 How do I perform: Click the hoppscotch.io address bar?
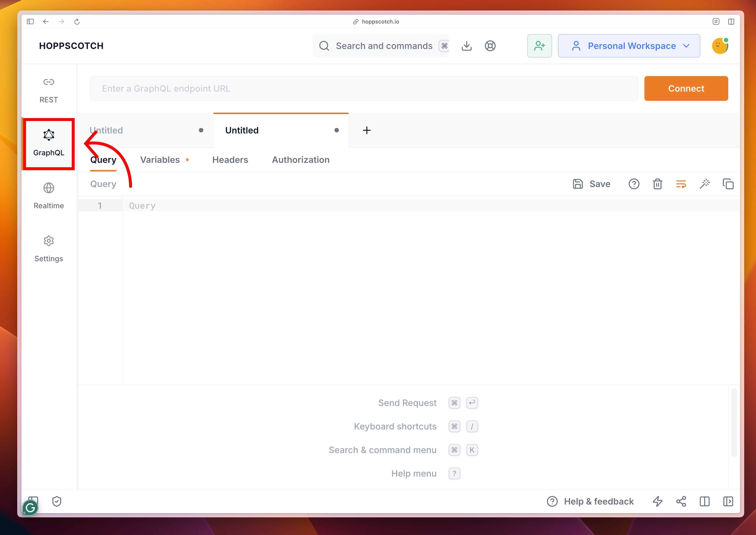[x=376, y=21]
